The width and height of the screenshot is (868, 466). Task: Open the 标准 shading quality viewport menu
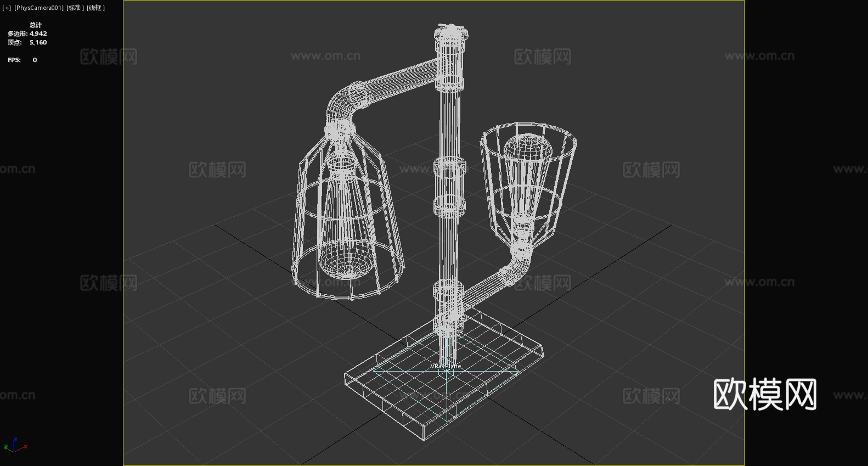pyautogui.click(x=75, y=8)
